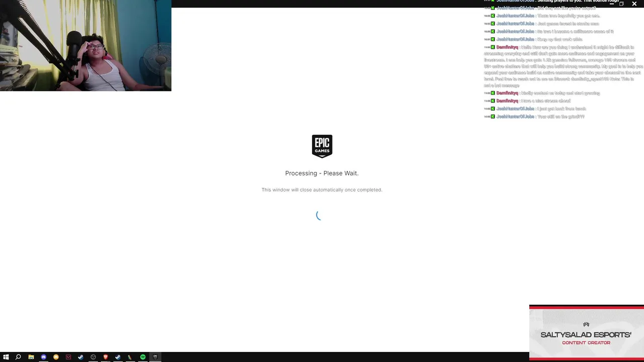Open the Windows Start menu

(x=6, y=357)
